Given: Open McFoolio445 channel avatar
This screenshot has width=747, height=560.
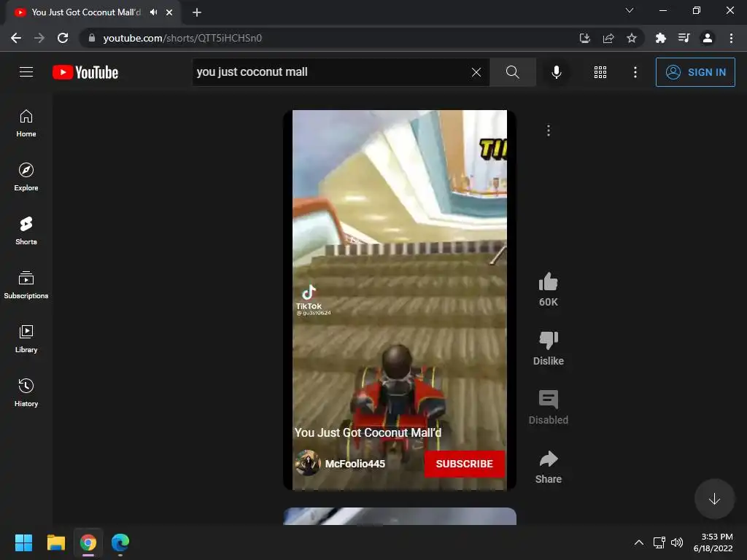Looking at the screenshot, I should (x=307, y=463).
